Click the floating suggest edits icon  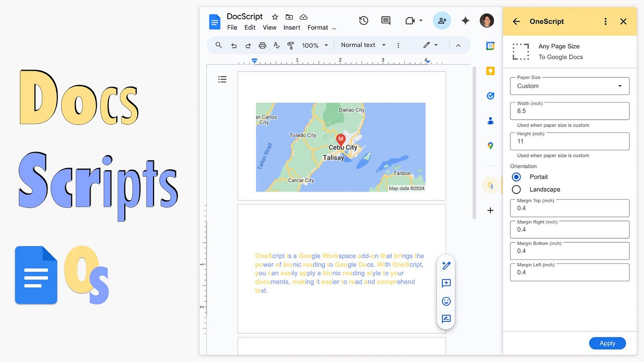[446, 319]
